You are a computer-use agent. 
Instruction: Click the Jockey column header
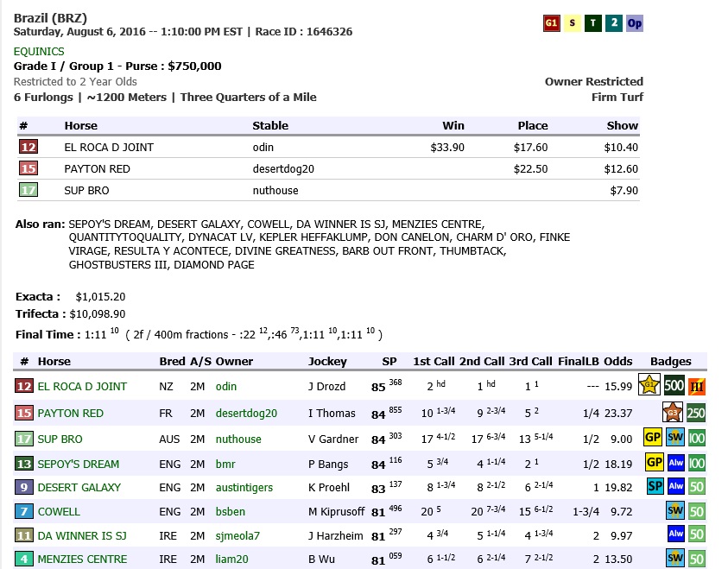click(x=328, y=362)
